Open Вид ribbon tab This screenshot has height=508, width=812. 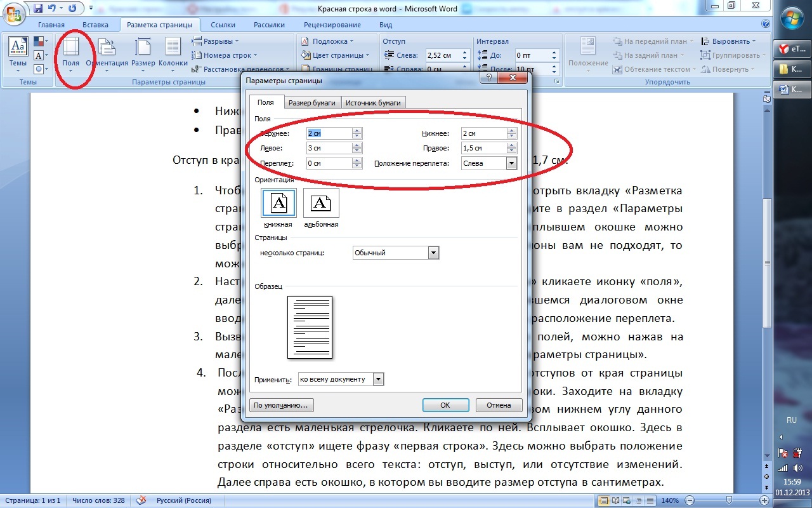pyautogui.click(x=386, y=25)
